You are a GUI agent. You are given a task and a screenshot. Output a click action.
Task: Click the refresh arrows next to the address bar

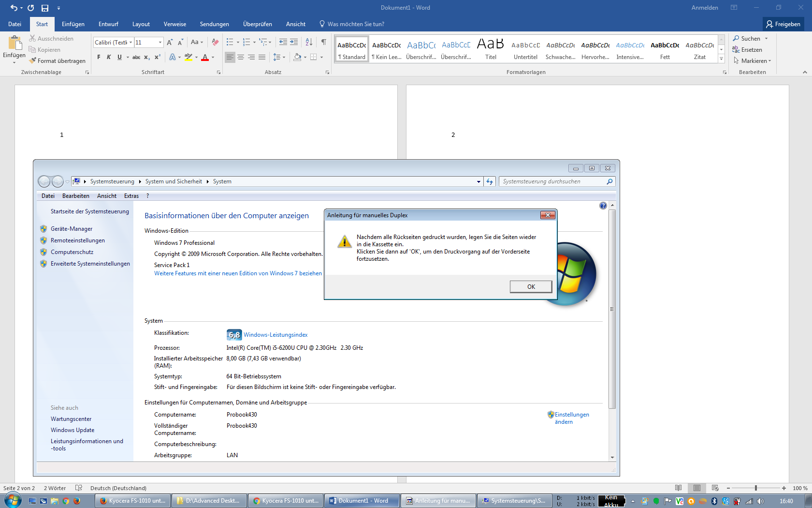click(490, 181)
